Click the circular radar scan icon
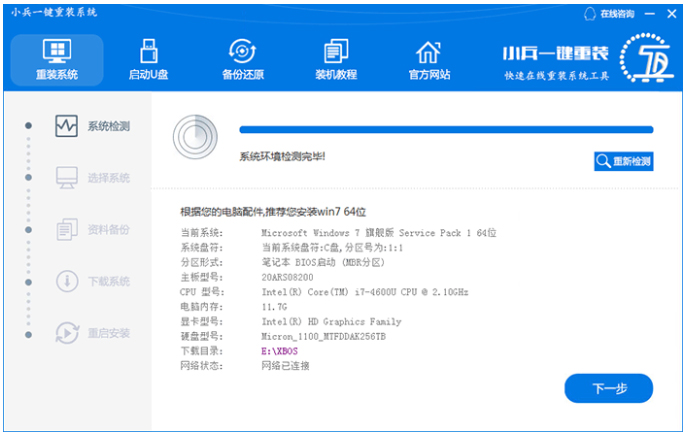The image size is (688, 435). (193, 136)
